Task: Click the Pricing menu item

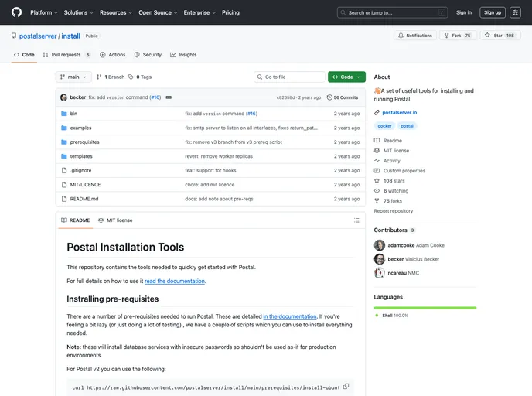Action: (230, 12)
